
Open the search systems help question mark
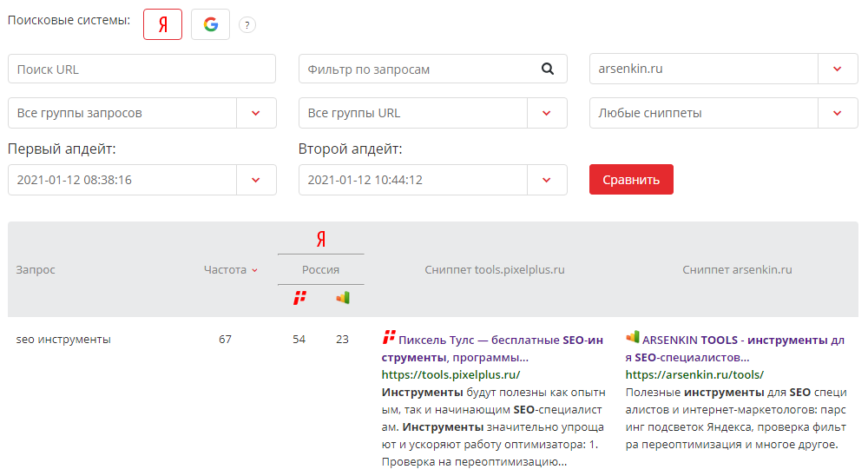[247, 25]
